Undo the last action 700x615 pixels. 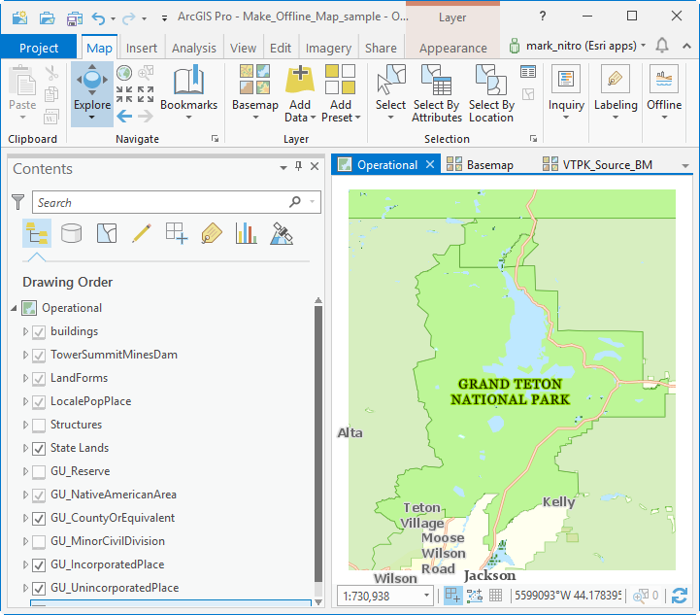[x=98, y=18]
